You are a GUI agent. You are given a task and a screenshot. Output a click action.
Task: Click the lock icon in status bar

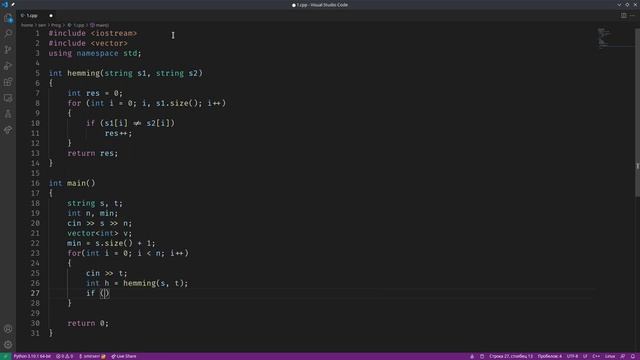point(472,356)
